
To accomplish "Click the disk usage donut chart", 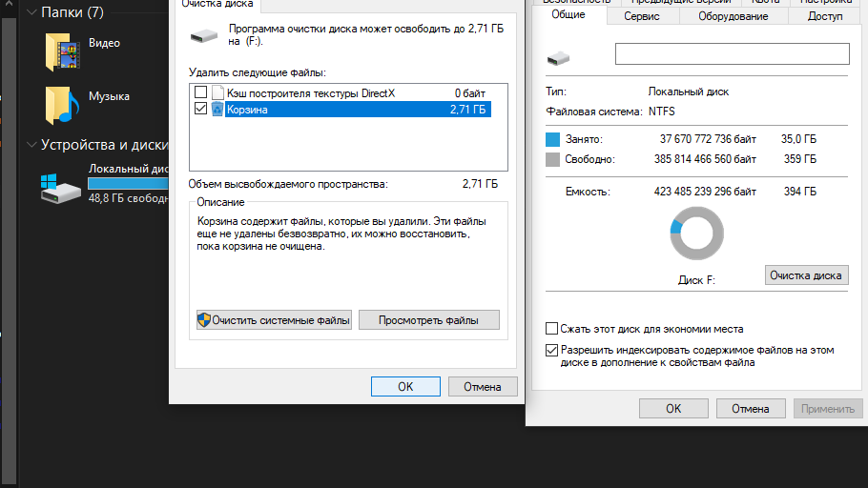I will coord(696,233).
